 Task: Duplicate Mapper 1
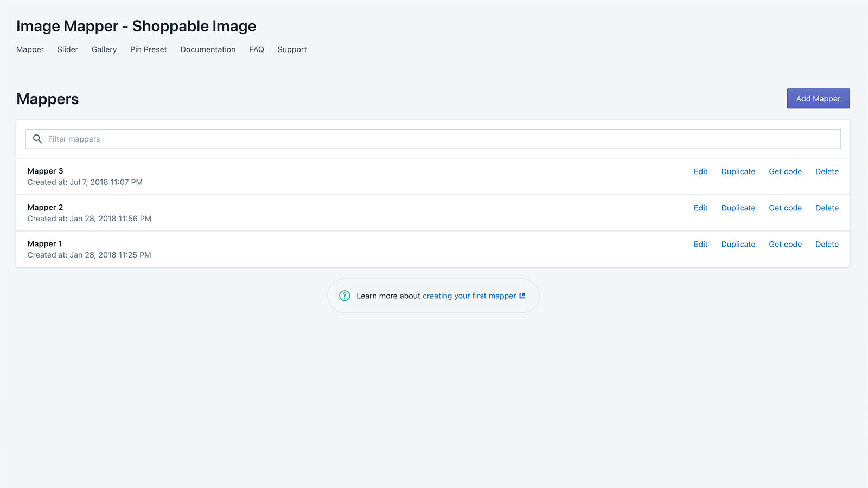738,244
